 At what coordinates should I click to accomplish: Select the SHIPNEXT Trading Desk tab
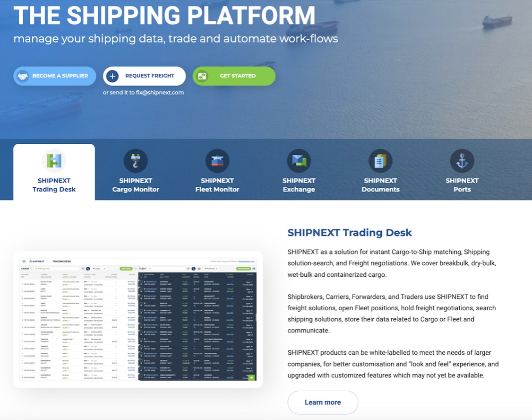(54, 172)
